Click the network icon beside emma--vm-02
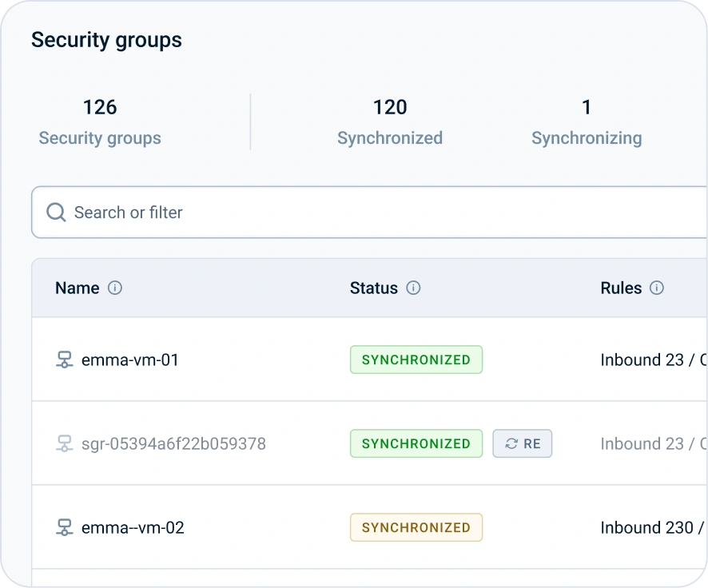The image size is (708, 588). [x=64, y=527]
